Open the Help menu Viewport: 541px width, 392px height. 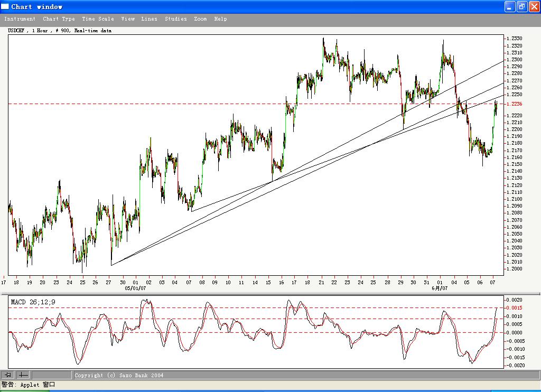coord(220,19)
